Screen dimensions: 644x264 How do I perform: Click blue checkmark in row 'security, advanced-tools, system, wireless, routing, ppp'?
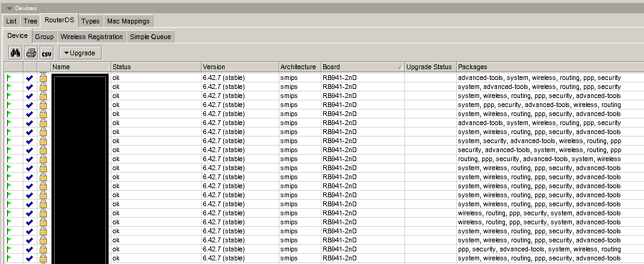click(x=29, y=150)
